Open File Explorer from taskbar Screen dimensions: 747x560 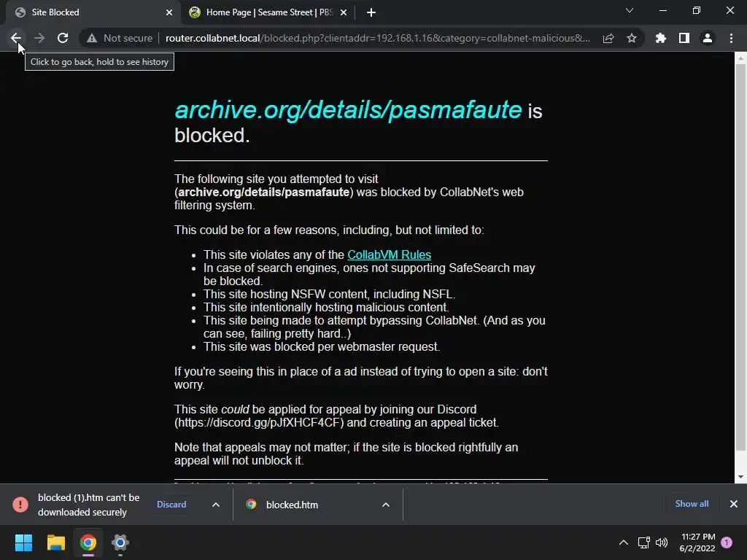(x=55, y=542)
